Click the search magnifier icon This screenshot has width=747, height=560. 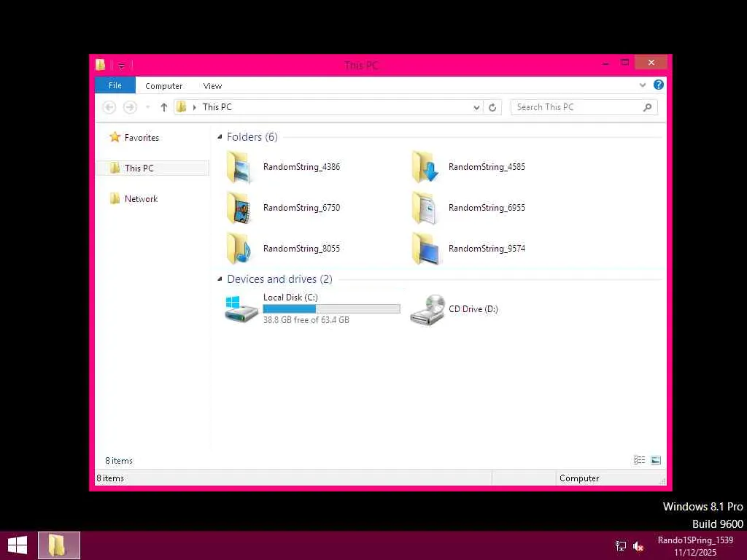648,107
